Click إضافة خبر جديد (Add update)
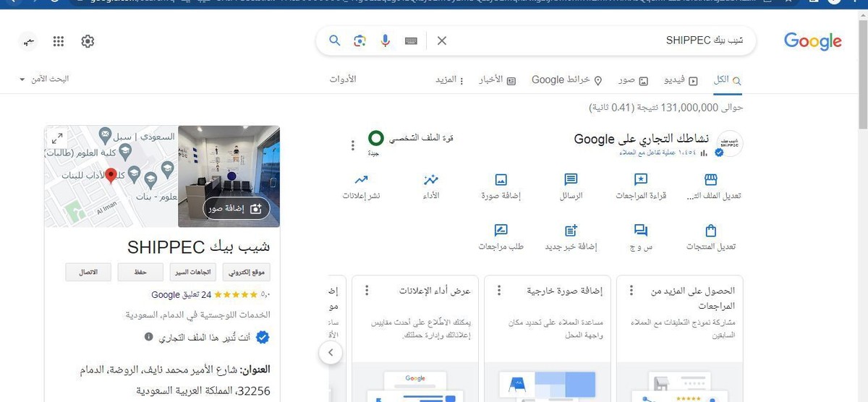The width and height of the screenshot is (868, 402). click(570, 237)
